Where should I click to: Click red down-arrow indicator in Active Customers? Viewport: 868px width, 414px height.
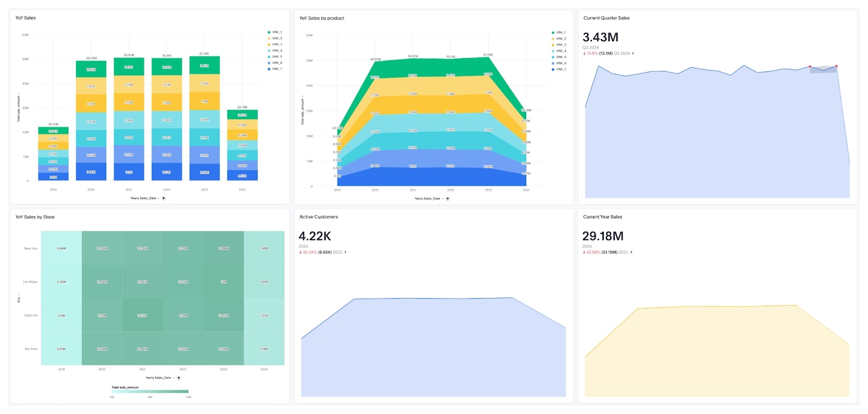tap(301, 252)
